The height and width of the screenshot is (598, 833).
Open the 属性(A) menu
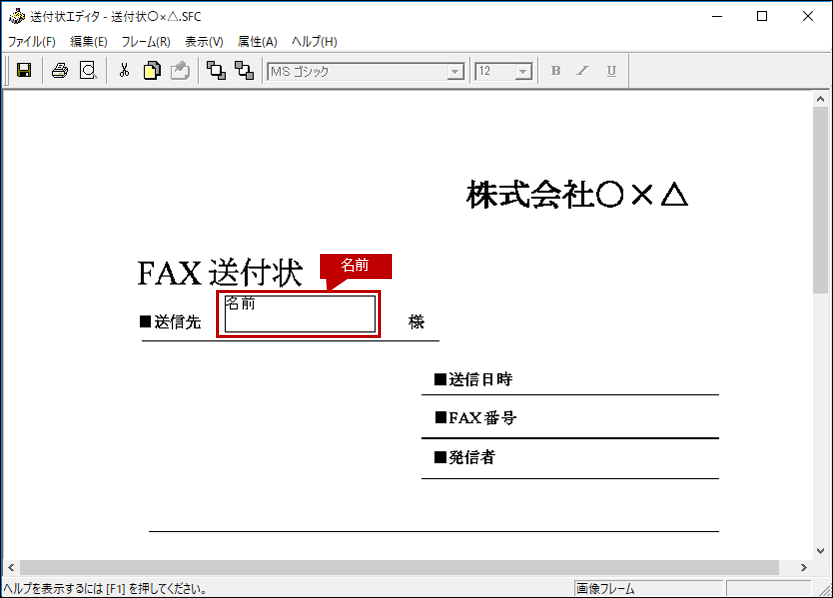(258, 41)
